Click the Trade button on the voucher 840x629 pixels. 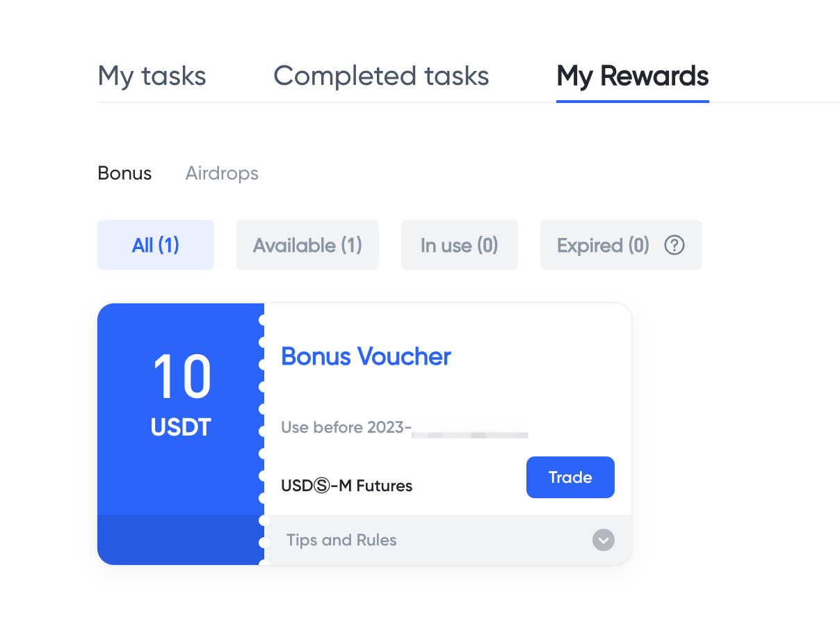570,477
